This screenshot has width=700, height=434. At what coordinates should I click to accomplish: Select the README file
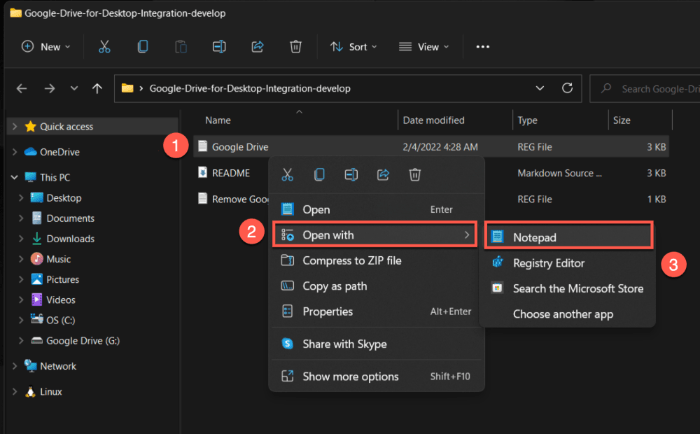coord(231,173)
